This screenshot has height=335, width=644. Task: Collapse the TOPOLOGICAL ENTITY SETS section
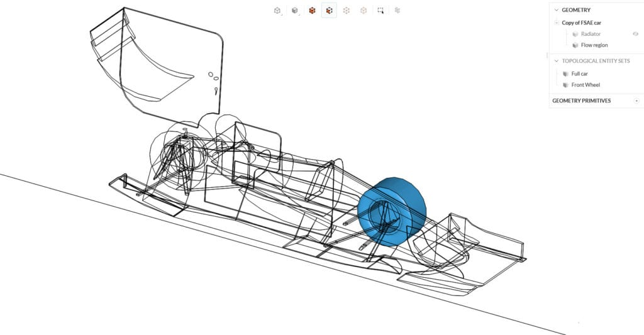557,61
